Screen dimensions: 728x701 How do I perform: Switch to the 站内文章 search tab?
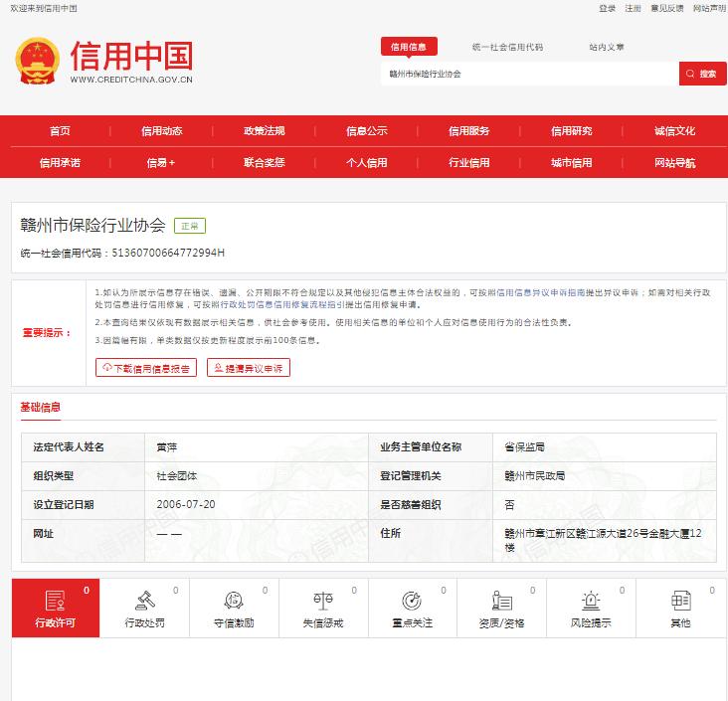pyautogui.click(x=607, y=47)
